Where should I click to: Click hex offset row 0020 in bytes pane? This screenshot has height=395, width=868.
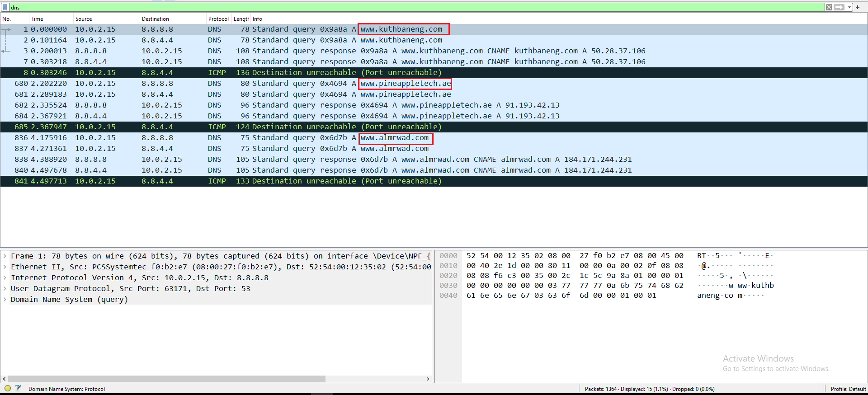[448, 276]
